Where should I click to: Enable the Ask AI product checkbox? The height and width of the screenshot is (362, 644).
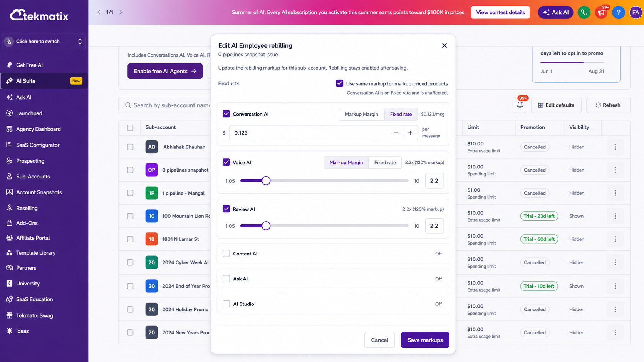[226, 279]
